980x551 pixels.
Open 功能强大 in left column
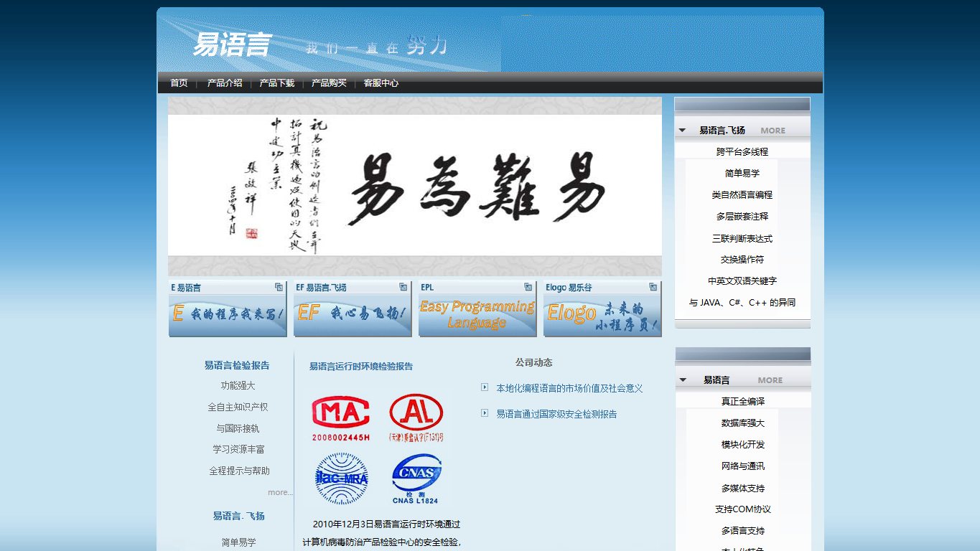pos(238,386)
